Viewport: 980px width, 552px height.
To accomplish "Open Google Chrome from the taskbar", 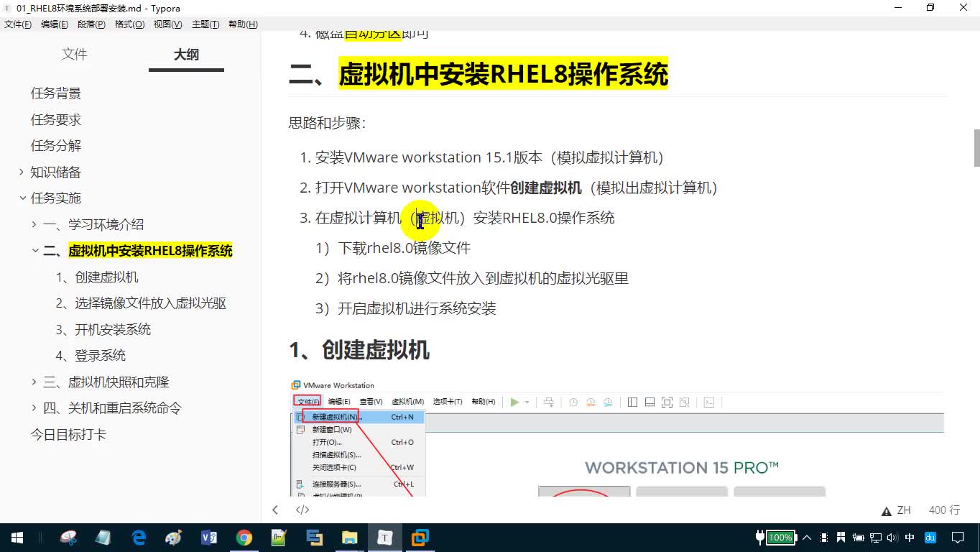I will (x=244, y=538).
